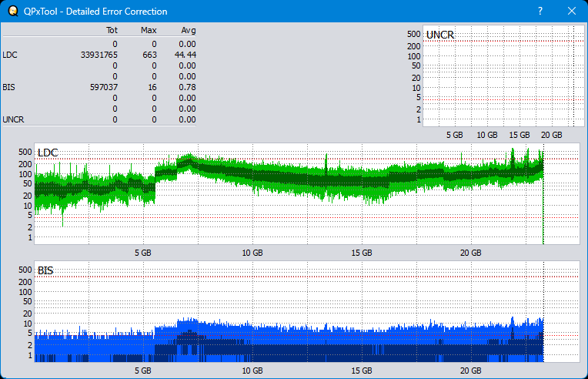The width and height of the screenshot is (588, 379).
Task: Click the BIS graph title
Action: click(x=45, y=270)
